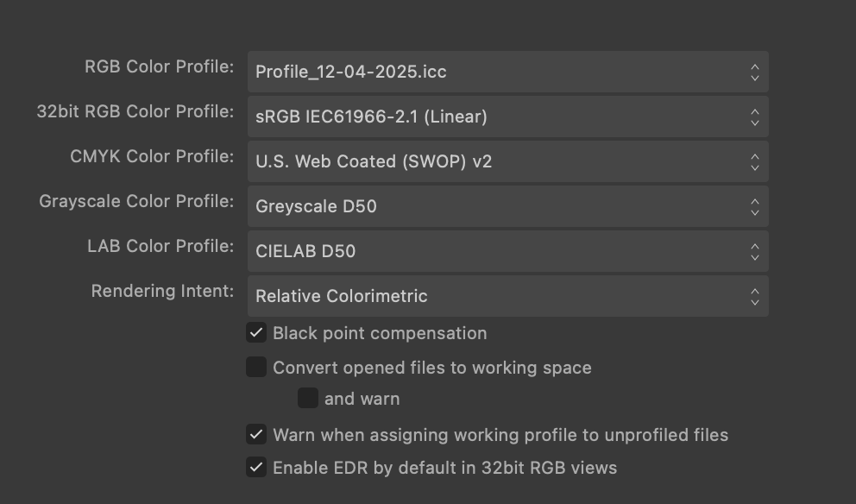The width and height of the screenshot is (856, 504).
Task: Click the up-down arrows on the Greyscale D50 field
Action: (x=754, y=206)
